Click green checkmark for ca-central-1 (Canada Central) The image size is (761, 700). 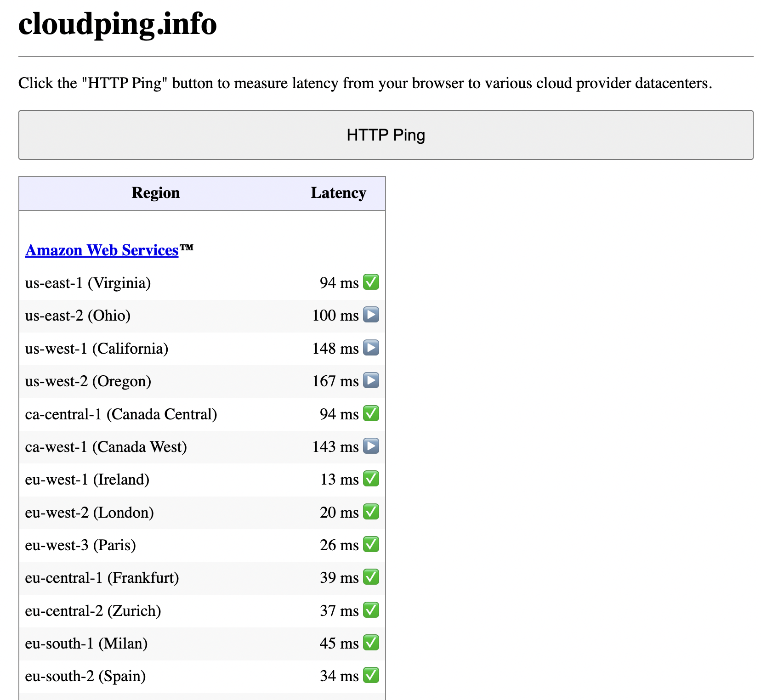pyautogui.click(x=371, y=414)
